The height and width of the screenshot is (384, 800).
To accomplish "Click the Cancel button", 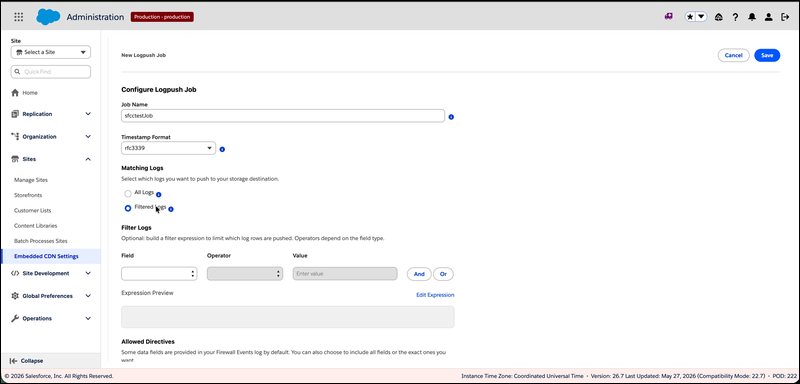I will (733, 55).
